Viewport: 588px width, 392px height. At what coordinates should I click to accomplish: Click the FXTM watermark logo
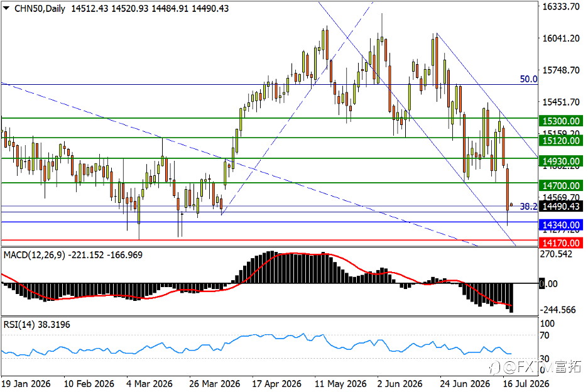tap(535, 367)
